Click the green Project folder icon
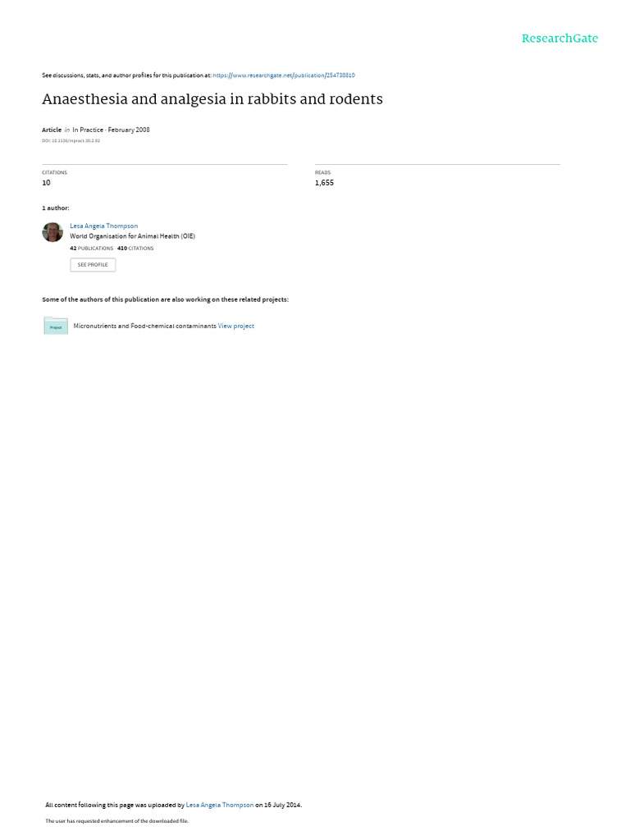630x840 pixels. (x=56, y=326)
